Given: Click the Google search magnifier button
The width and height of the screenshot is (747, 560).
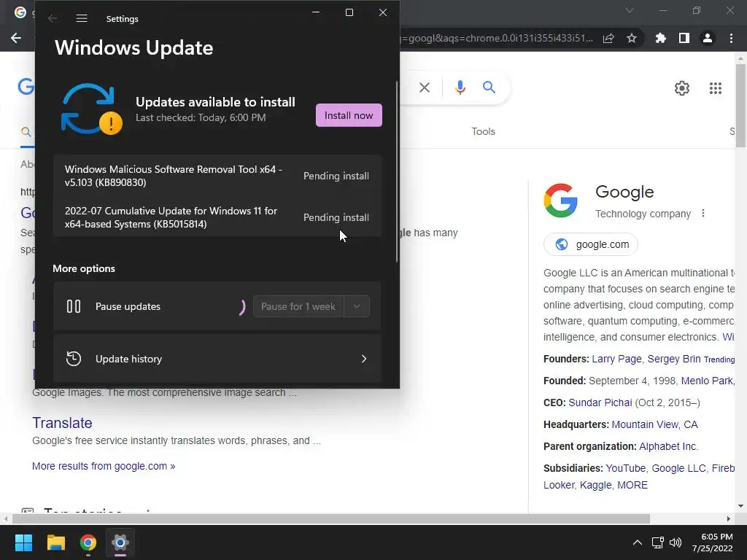Looking at the screenshot, I should tap(489, 87).
